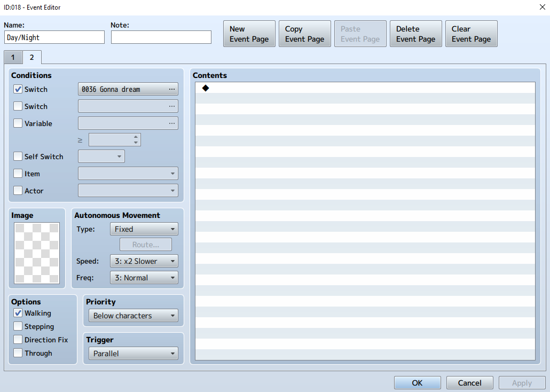Open the movement Type dropdown showing Fixed
This screenshot has width=550, height=392.
coord(144,229)
